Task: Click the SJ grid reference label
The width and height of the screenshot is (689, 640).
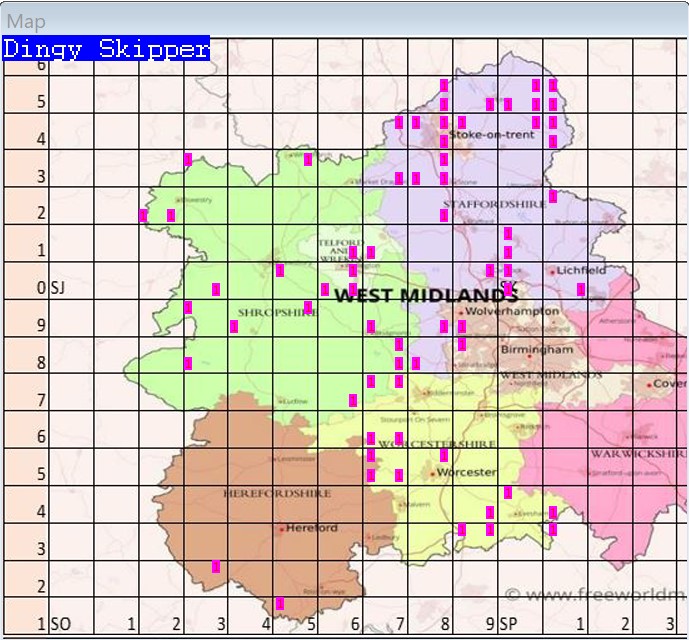Action: click(x=61, y=288)
